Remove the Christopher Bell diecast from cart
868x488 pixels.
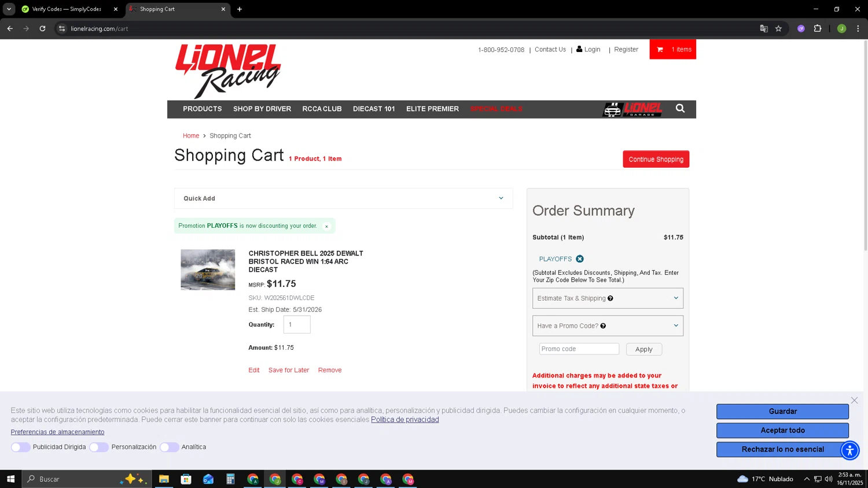(330, 370)
